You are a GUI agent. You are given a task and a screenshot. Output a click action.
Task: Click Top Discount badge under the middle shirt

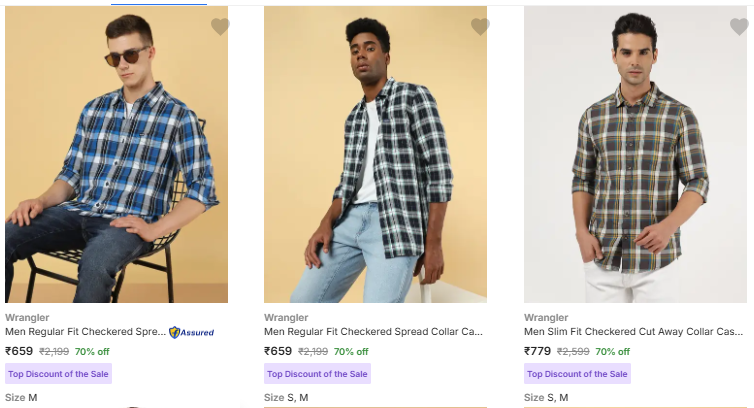pyautogui.click(x=317, y=374)
